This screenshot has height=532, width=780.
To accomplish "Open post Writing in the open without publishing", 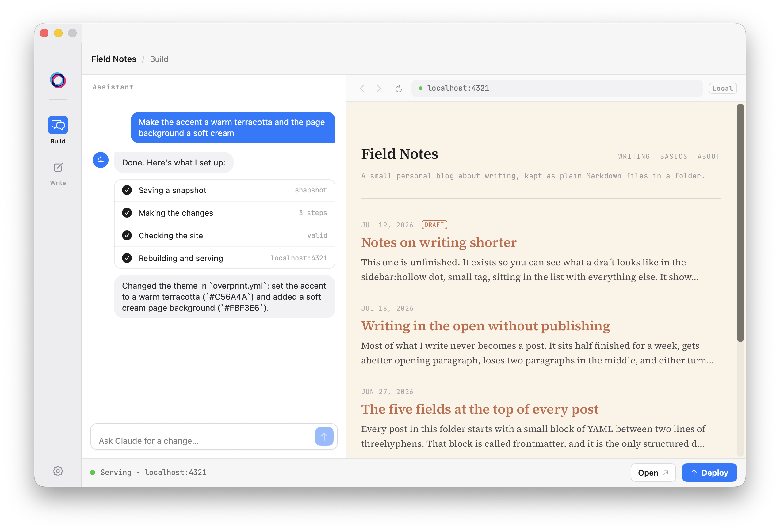I will (x=485, y=326).
